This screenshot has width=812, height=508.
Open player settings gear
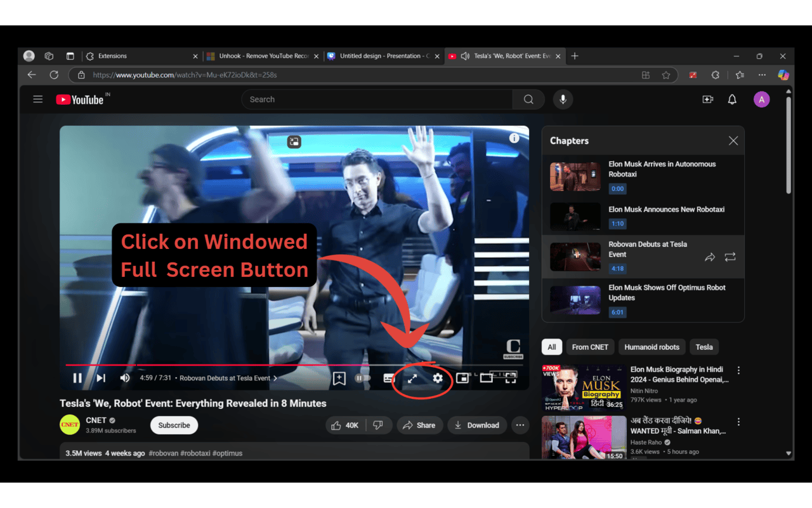[438, 378]
